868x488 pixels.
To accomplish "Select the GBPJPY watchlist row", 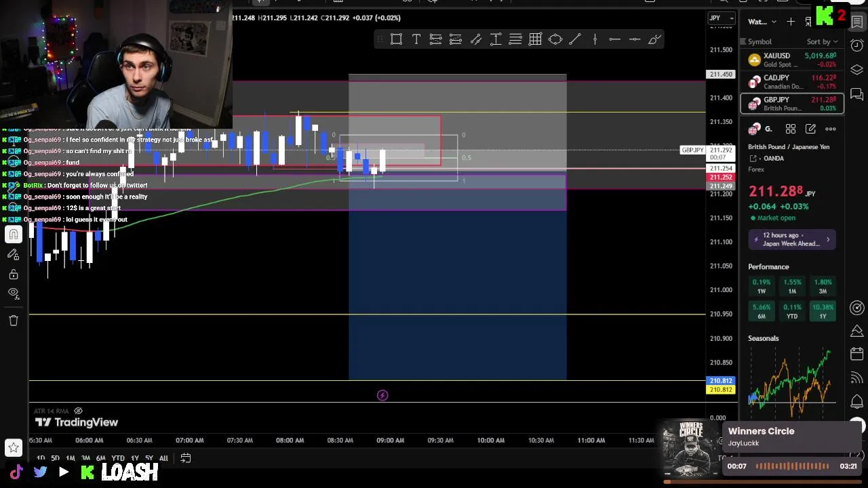I will tap(793, 104).
